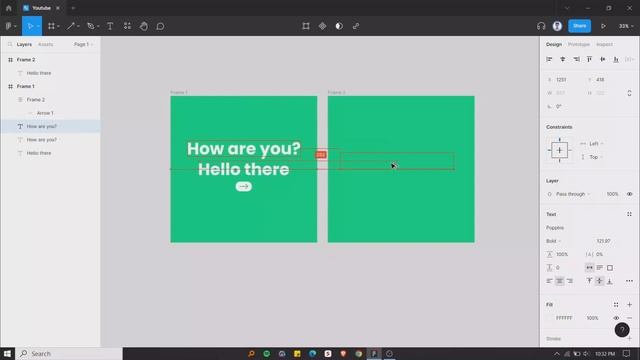The width and height of the screenshot is (640, 360).
Task: Add a new fill with plus
Action: coord(629,304)
